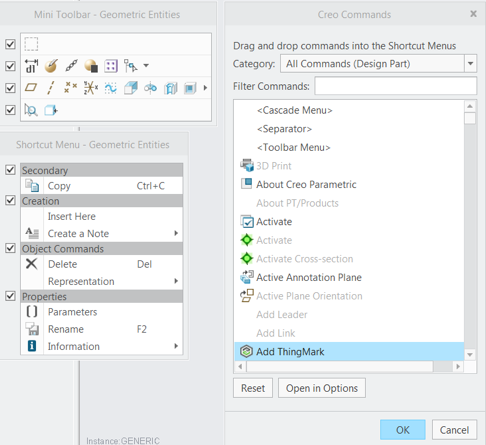This screenshot has height=445, width=486.
Task: Confirm with the OK button
Action: click(403, 430)
